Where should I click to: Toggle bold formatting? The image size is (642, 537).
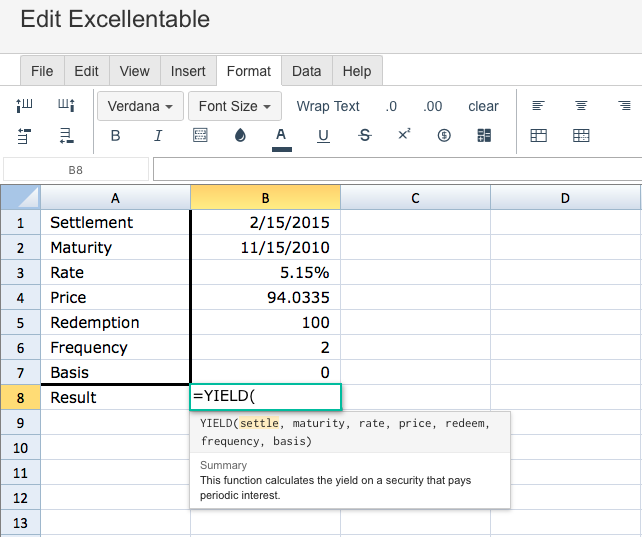coord(115,135)
